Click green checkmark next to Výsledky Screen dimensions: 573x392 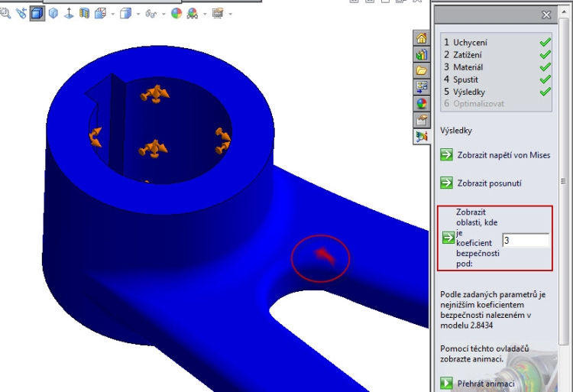545,92
